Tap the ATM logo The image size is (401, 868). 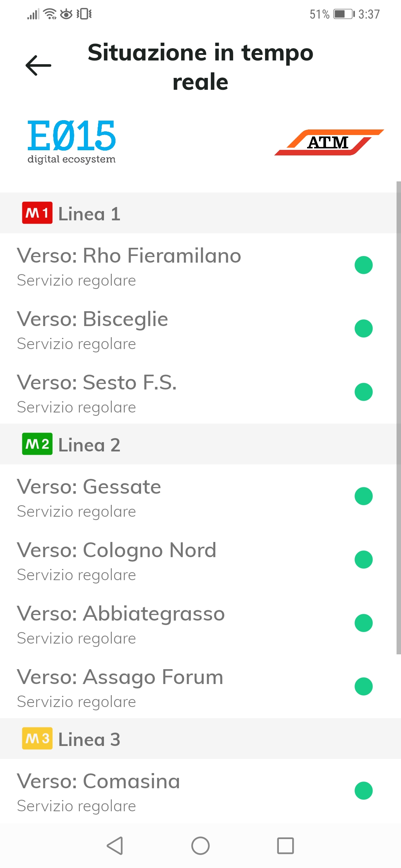(329, 142)
